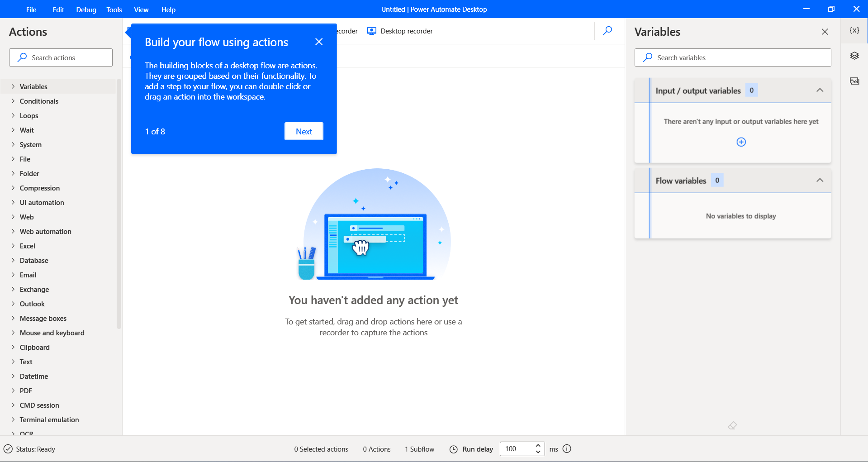Increase the Run delay value
The height and width of the screenshot is (462, 868).
[538, 446]
